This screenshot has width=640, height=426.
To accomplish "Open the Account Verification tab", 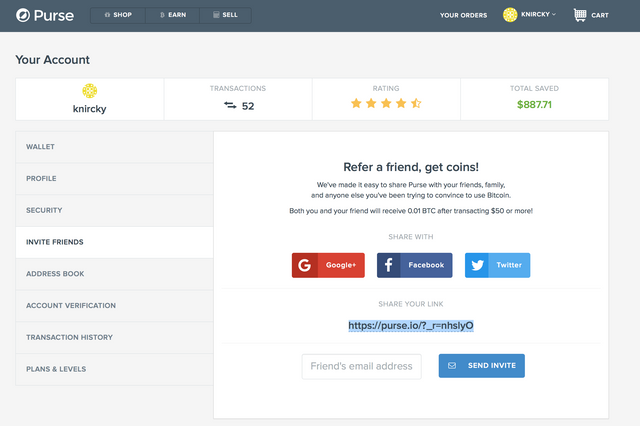I will coord(114,306).
